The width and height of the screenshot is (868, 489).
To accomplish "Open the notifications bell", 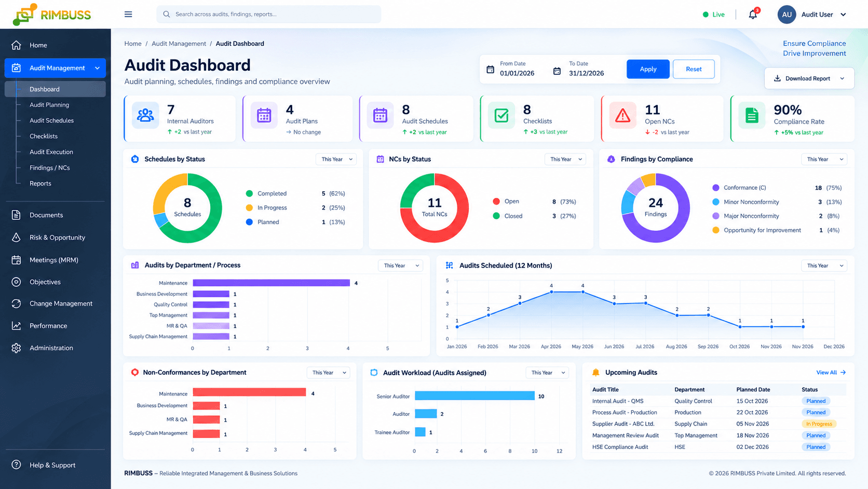I will [753, 14].
